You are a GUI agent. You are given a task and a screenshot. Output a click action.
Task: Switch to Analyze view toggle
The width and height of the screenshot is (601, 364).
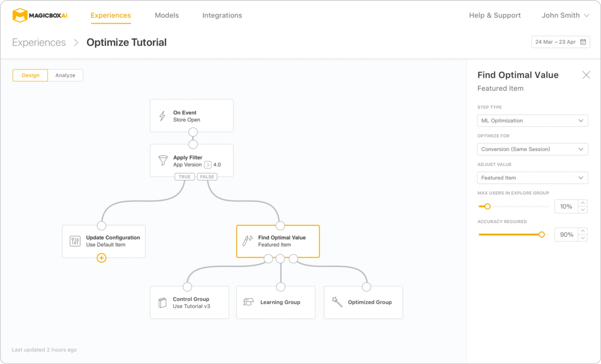65,75
